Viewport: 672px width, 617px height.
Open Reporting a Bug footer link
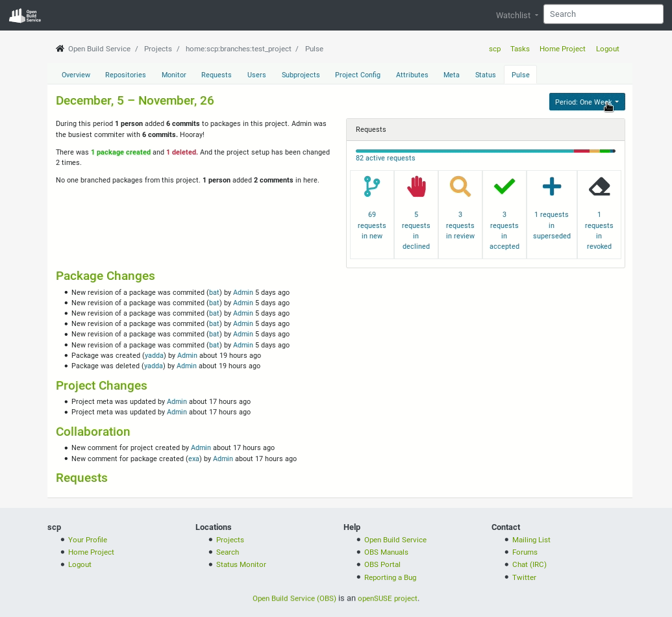390,577
